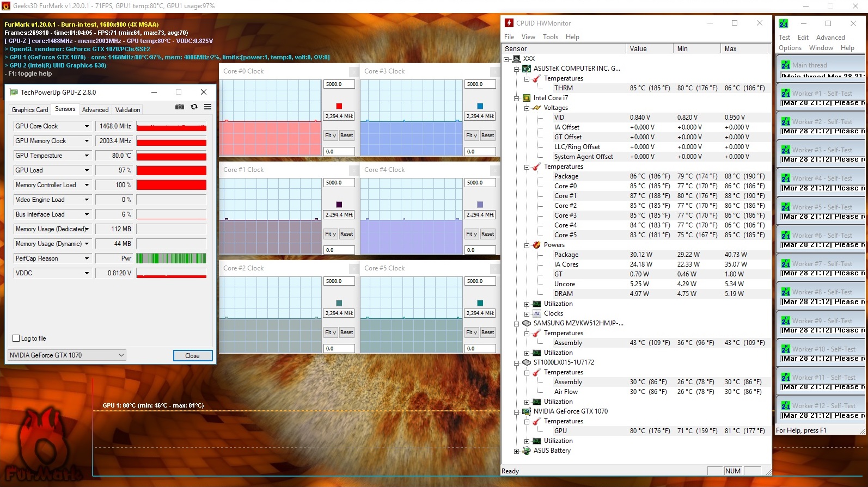Click the Clocks icon in HWMonitor tree
The width and height of the screenshot is (868, 487).
click(x=537, y=313)
